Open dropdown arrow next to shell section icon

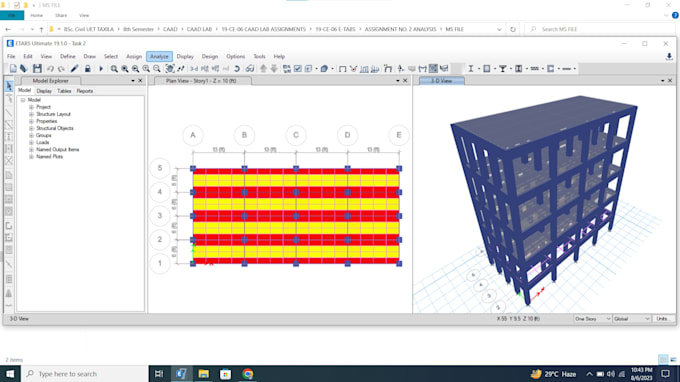tap(495, 69)
